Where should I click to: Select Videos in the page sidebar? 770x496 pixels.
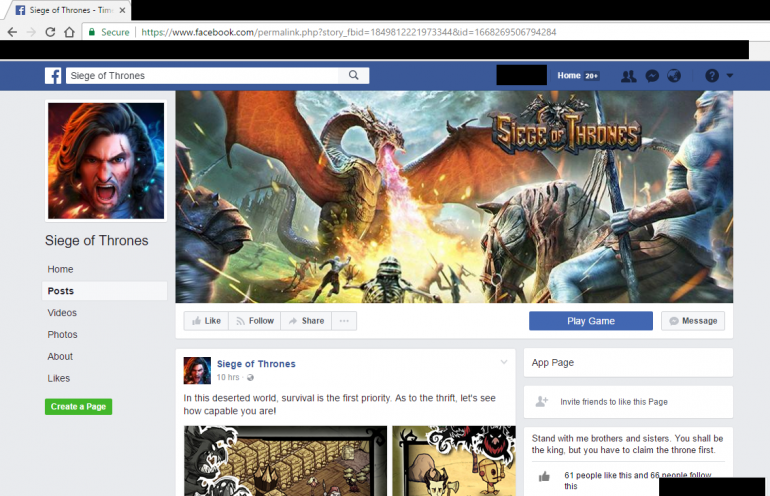[x=62, y=313]
